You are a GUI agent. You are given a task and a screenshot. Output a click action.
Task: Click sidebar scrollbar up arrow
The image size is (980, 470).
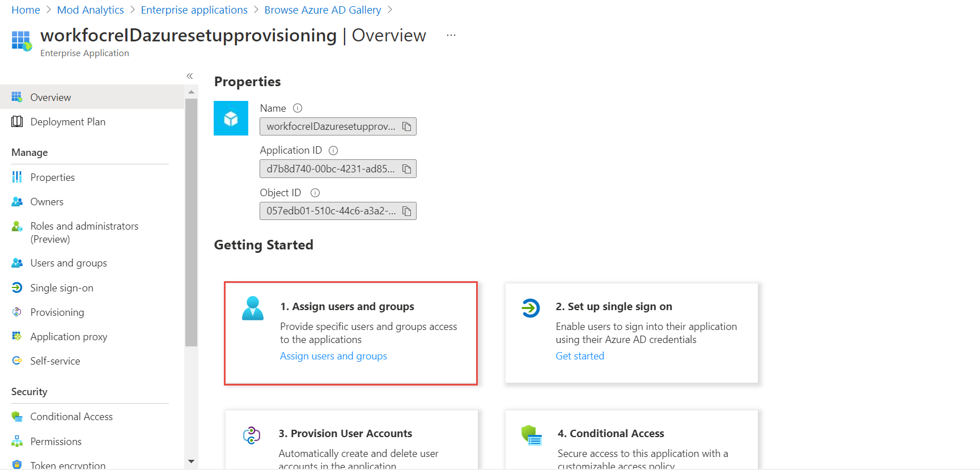coord(191,91)
